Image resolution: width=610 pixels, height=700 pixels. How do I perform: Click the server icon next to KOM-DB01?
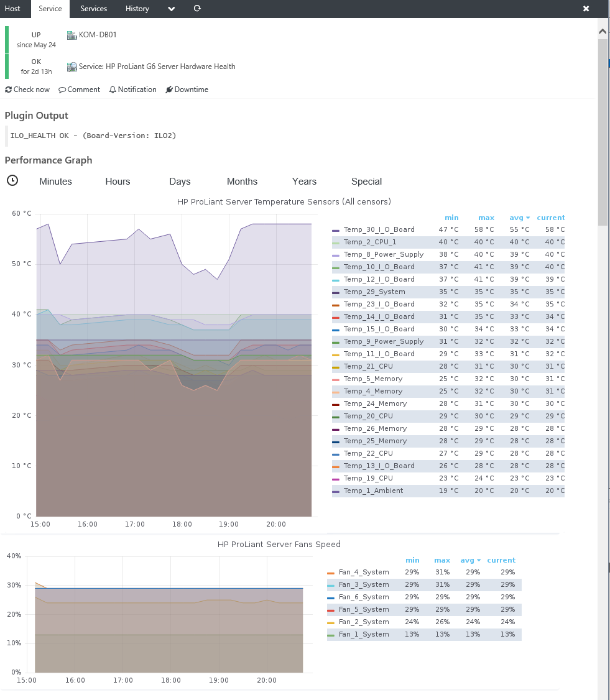[72, 35]
